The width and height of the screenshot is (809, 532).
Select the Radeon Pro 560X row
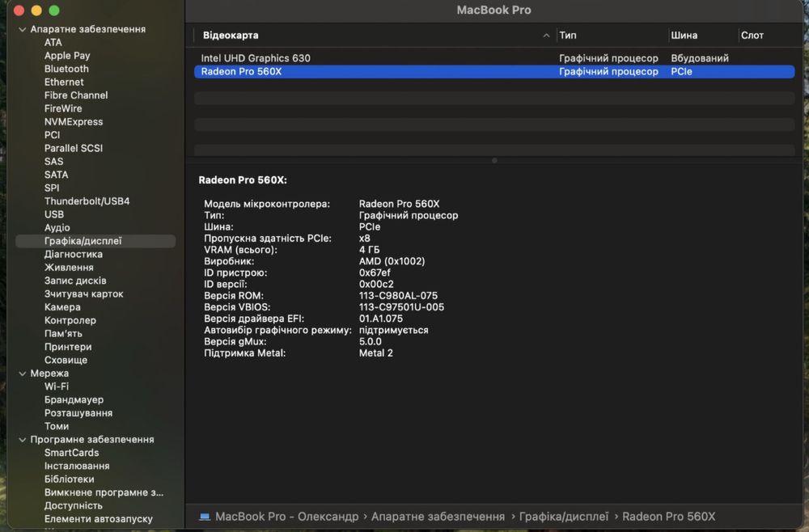point(494,72)
